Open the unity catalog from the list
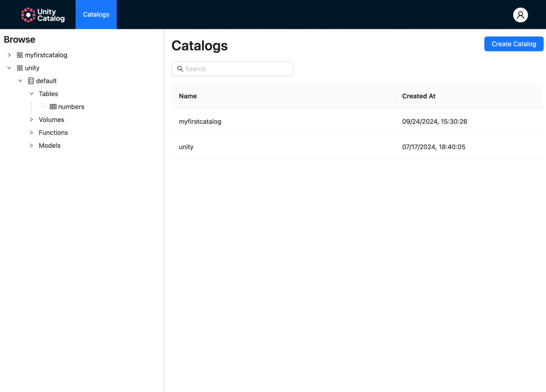The height and width of the screenshot is (392, 546). coord(186,147)
